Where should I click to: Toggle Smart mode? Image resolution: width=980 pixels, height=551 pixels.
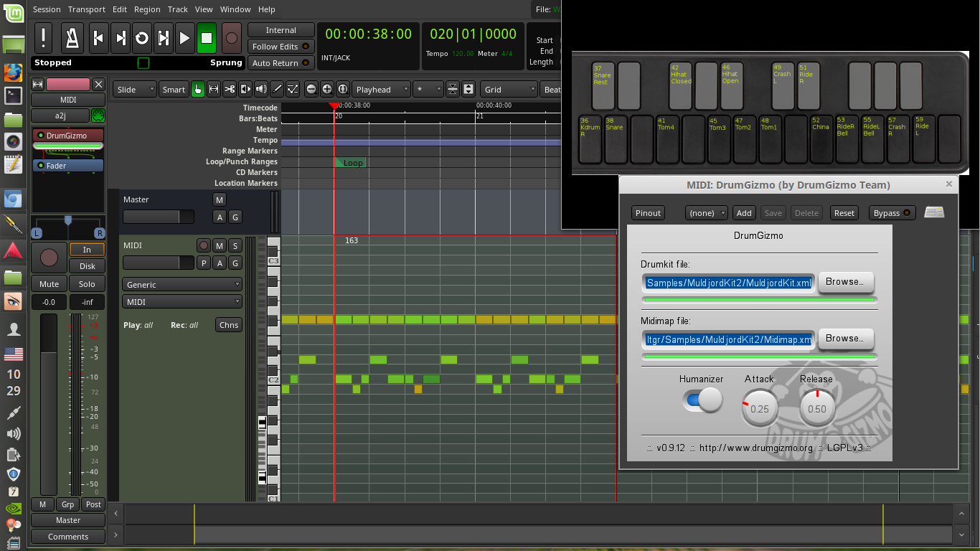tap(174, 89)
